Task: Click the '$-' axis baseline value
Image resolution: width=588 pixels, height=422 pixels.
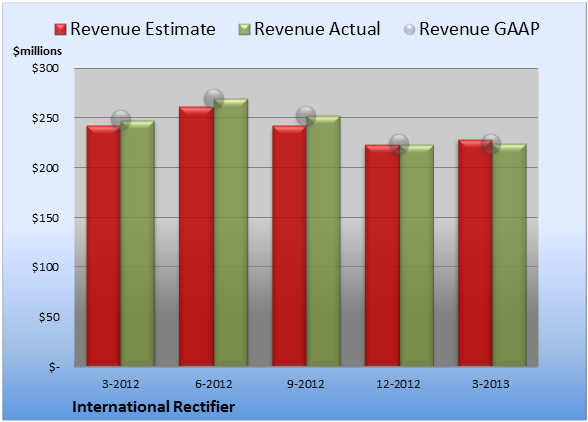Action: [54, 367]
